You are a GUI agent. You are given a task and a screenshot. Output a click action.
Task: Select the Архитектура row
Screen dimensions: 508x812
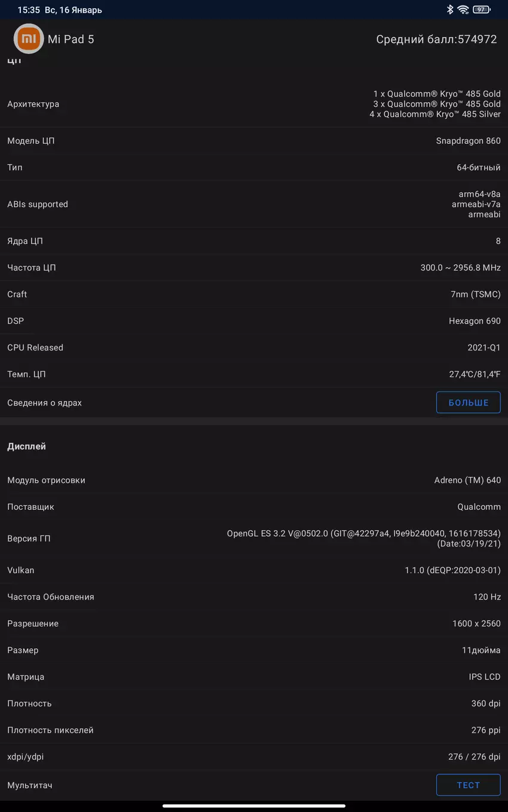(x=254, y=104)
